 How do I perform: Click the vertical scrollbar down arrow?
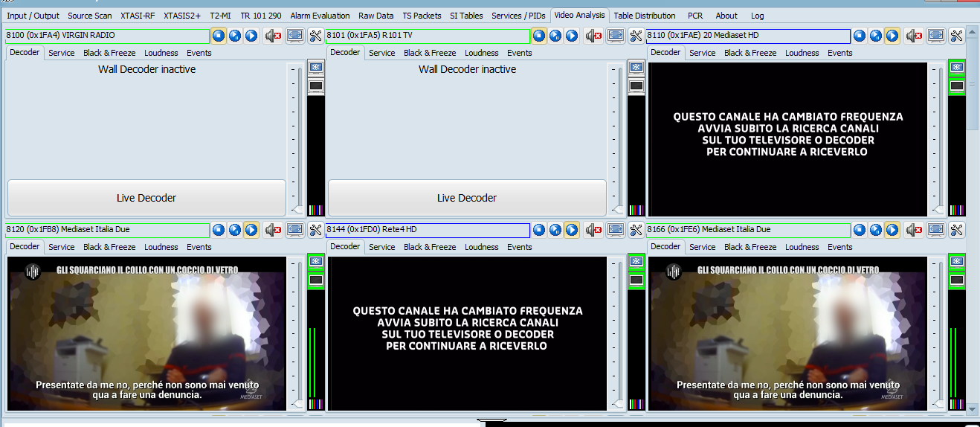tap(973, 408)
